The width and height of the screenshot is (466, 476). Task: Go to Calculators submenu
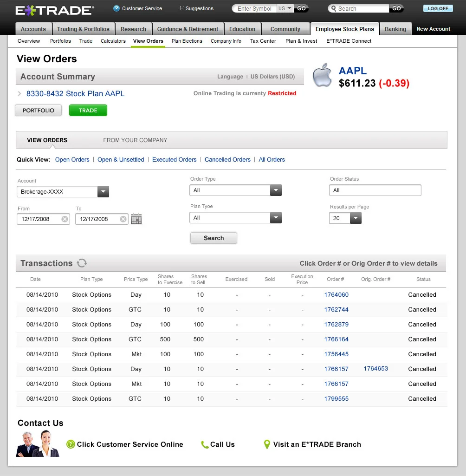(x=113, y=41)
